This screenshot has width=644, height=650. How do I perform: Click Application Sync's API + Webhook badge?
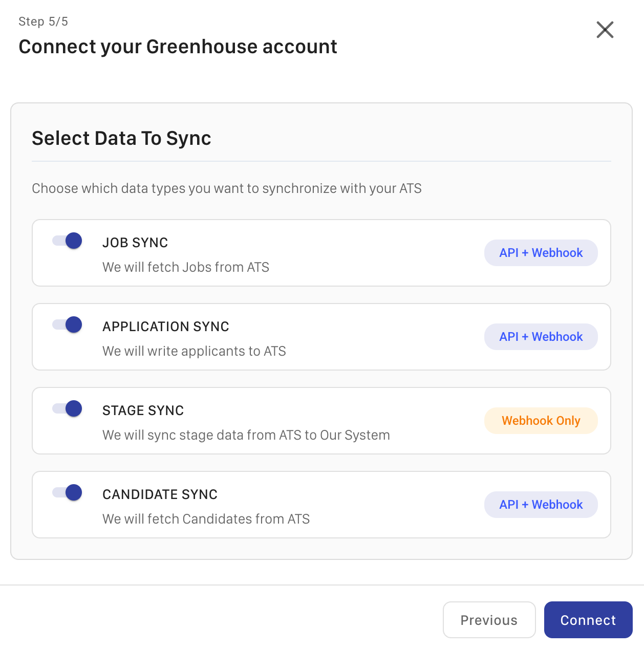(x=541, y=337)
